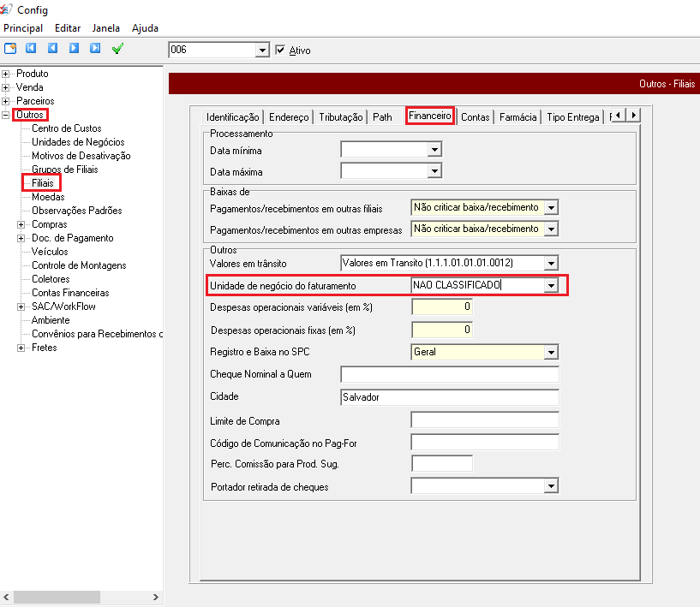The height and width of the screenshot is (607, 700).
Task: Open the Janela menu
Action: pyautogui.click(x=106, y=28)
